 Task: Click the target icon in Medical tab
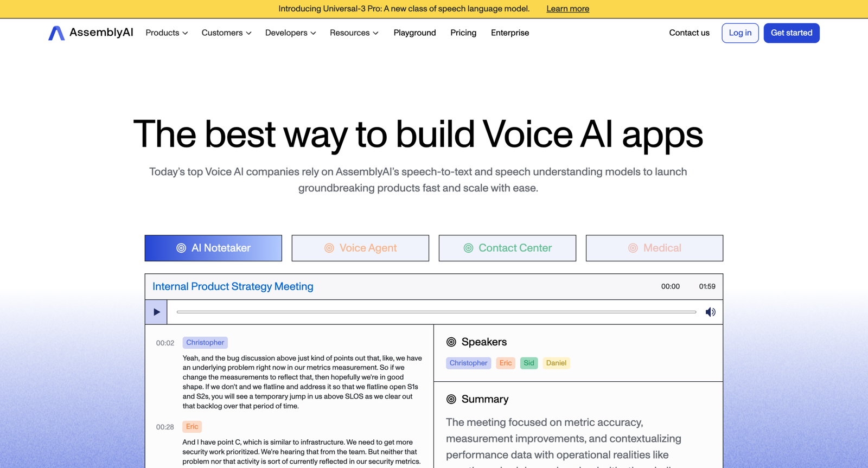coord(633,248)
